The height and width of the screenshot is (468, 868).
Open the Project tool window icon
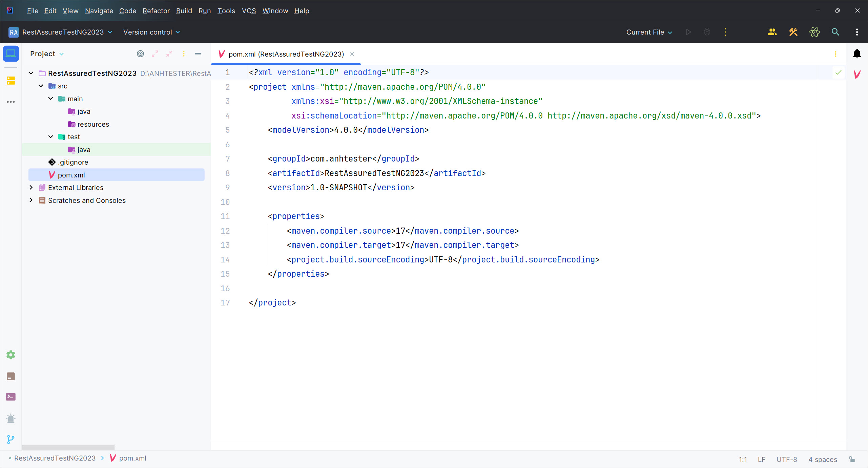click(11, 54)
